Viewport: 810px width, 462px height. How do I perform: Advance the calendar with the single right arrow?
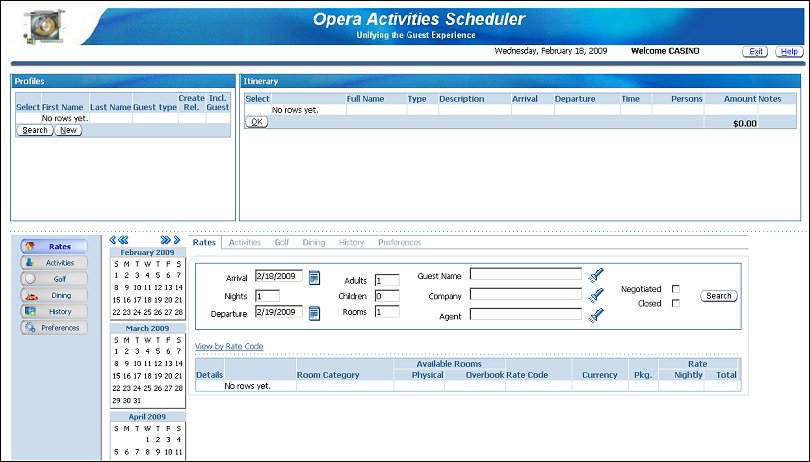[x=177, y=241]
